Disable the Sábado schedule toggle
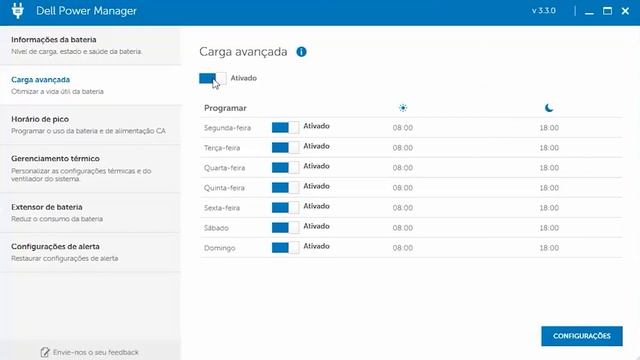Viewport: 640px width, 360px height. [285, 228]
